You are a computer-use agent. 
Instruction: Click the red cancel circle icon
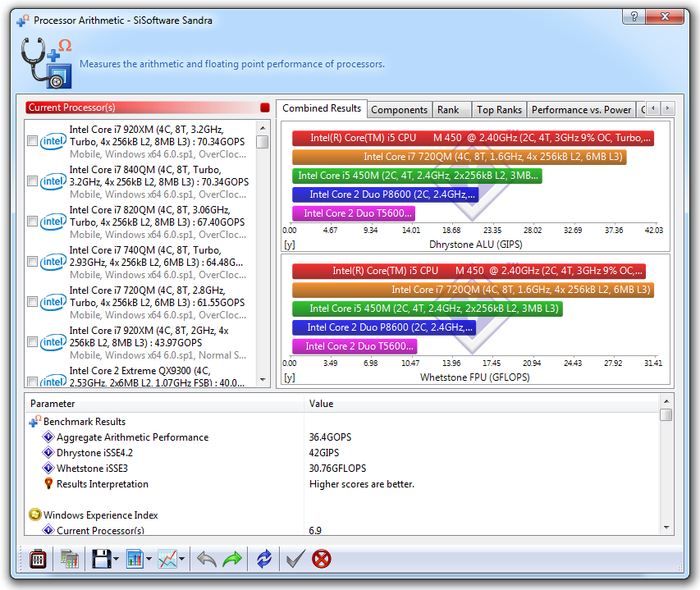(322, 559)
